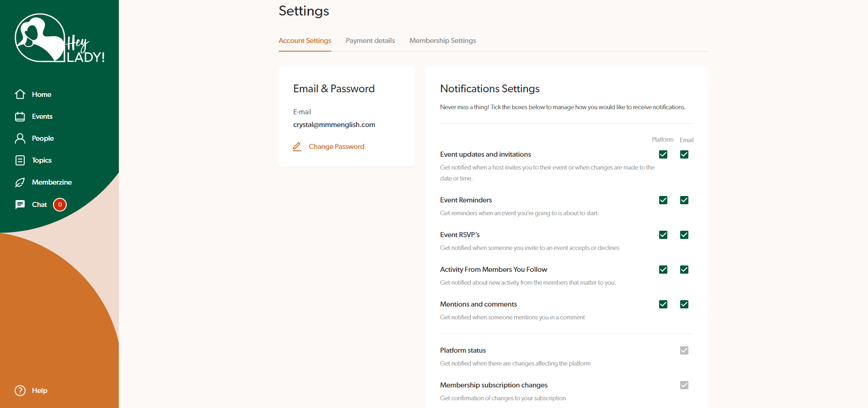This screenshot has height=408, width=868.
Task: Click the Change Password link
Action: point(336,147)
